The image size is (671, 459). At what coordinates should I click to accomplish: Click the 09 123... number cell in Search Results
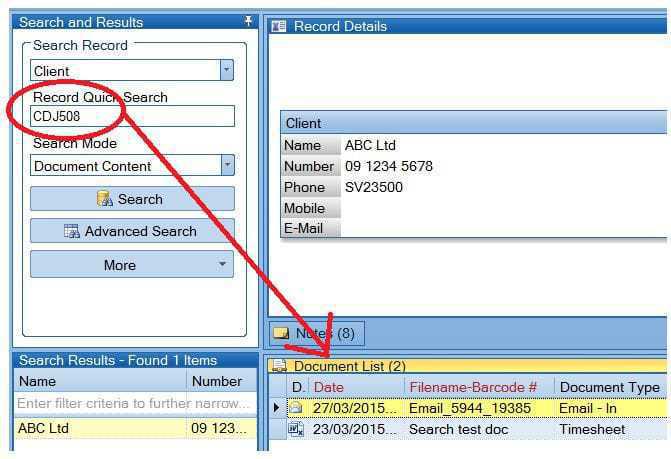tap(221, 428)
